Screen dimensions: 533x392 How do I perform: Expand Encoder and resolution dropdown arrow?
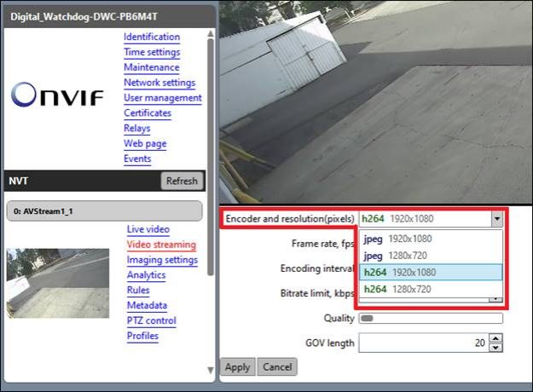[x=496, y=219]
